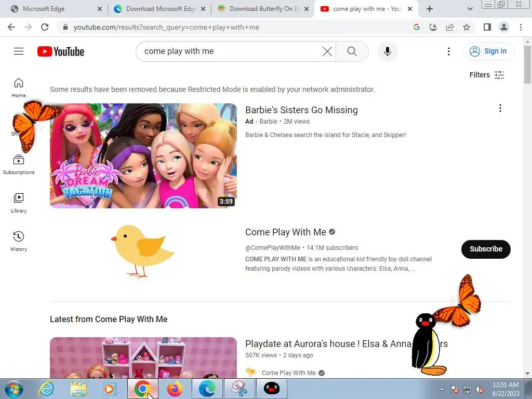
Task: Clear the search query with the X icon
Action: [327, 51]
